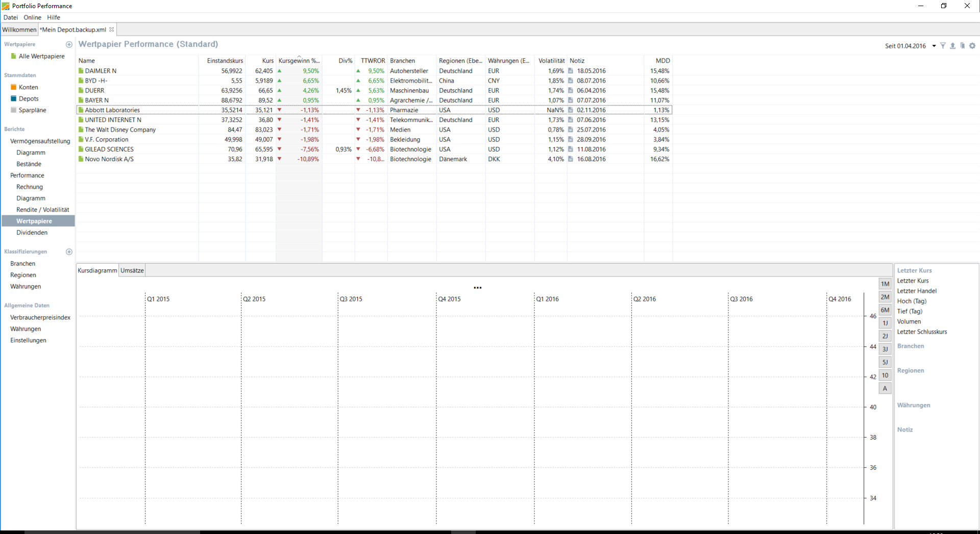Select the Abbott Laboratories row
The width and height of the screenshot is (980, 534).
point(374,110)
